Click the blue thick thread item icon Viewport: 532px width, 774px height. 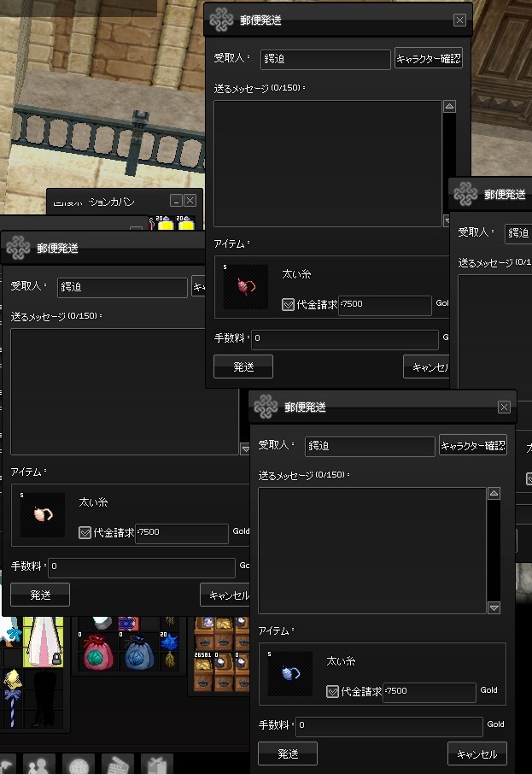tap(290, 673)
